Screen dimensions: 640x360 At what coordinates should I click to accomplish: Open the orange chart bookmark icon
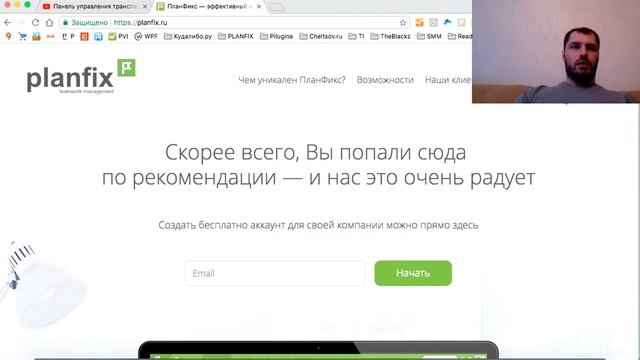pyautogui.click(x=36, y=36)
